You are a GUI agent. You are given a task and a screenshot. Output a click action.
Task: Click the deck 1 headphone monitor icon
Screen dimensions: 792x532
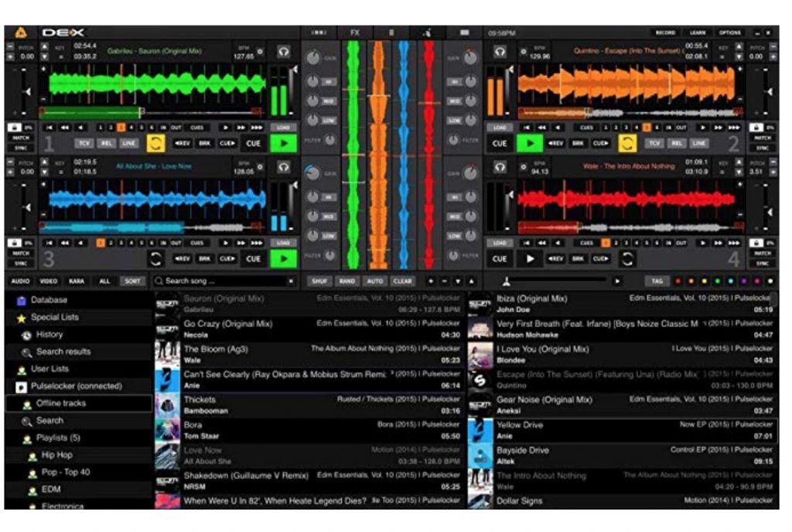tap(284, 51)
